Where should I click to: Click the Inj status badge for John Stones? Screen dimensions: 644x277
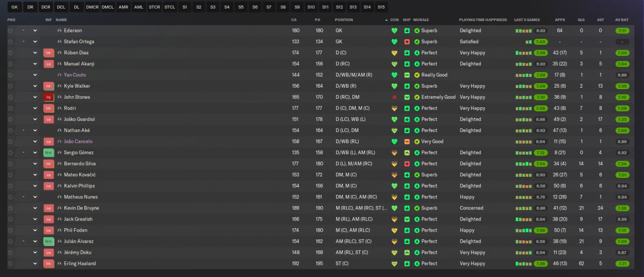click(49, 97)
